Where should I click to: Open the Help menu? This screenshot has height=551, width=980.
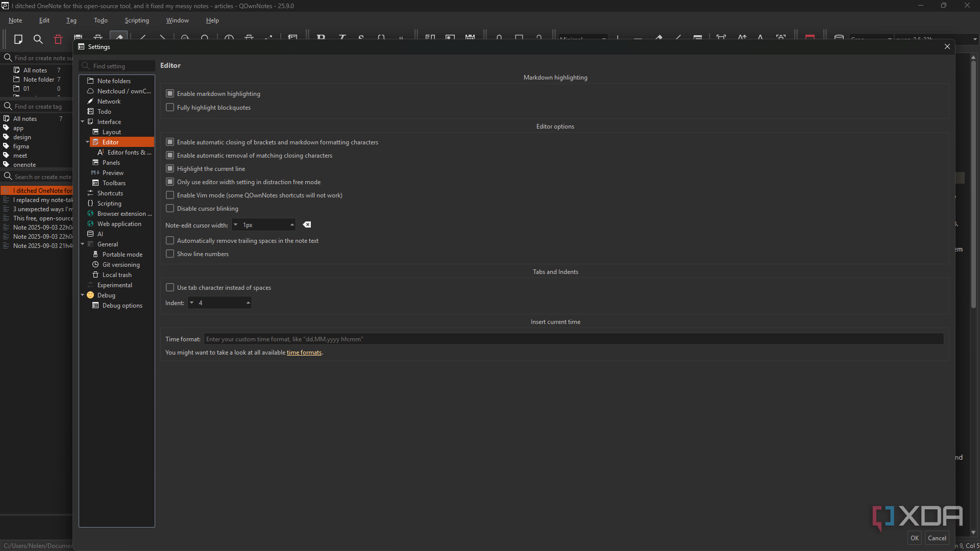click(x=212, y=20)
